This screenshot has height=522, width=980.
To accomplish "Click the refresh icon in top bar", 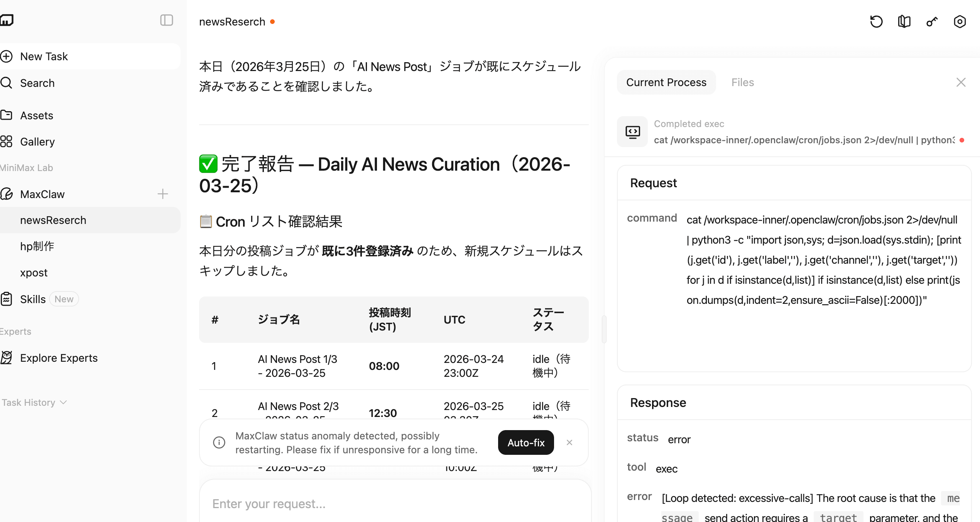I will click(x=876, y=22).
